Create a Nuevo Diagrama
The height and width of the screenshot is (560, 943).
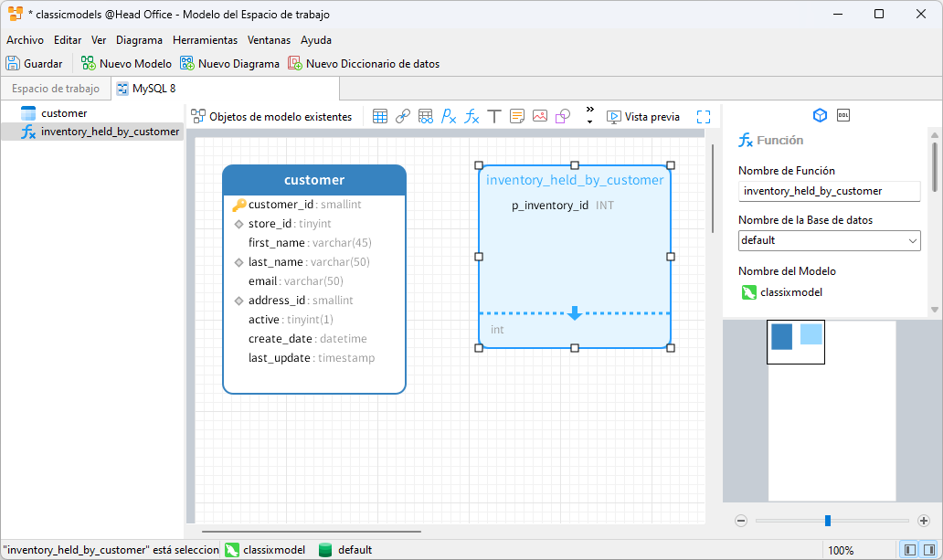(x=229, y=64)
